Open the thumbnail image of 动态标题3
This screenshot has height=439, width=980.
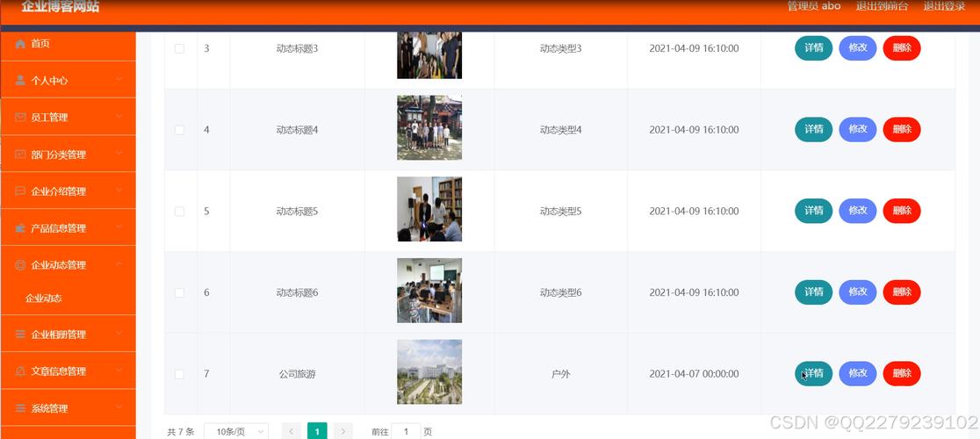coord(429,55)
